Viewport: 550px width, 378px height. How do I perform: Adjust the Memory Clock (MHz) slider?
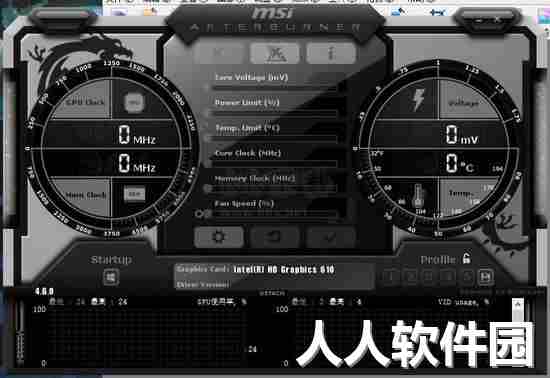tap(272, 189)
